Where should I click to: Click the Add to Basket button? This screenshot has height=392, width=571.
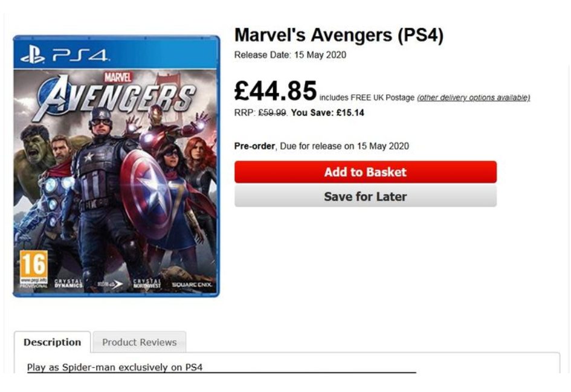[365, 172]
